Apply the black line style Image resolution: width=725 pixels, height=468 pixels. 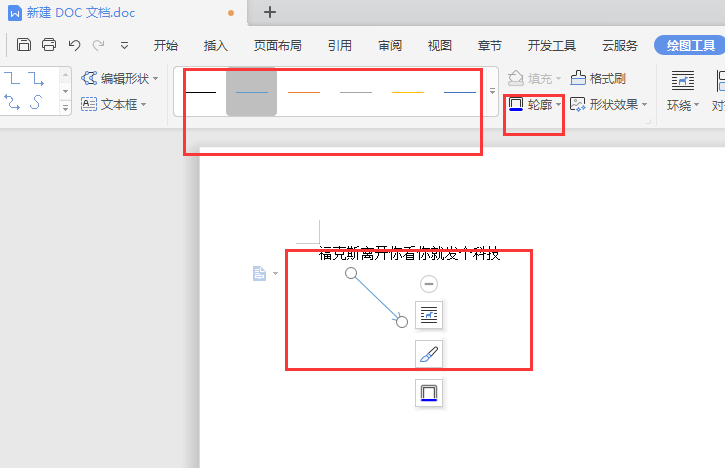tap(201, 92)
